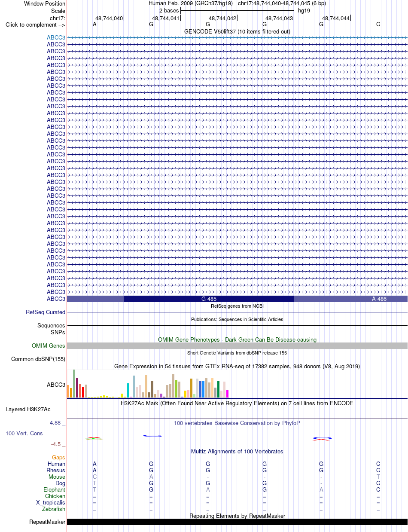Image resolution: width=408 pixels, height=532 pixels.
Task: Click the 'hg19' label beside the scale bar
Action: [x=304, y=10]
